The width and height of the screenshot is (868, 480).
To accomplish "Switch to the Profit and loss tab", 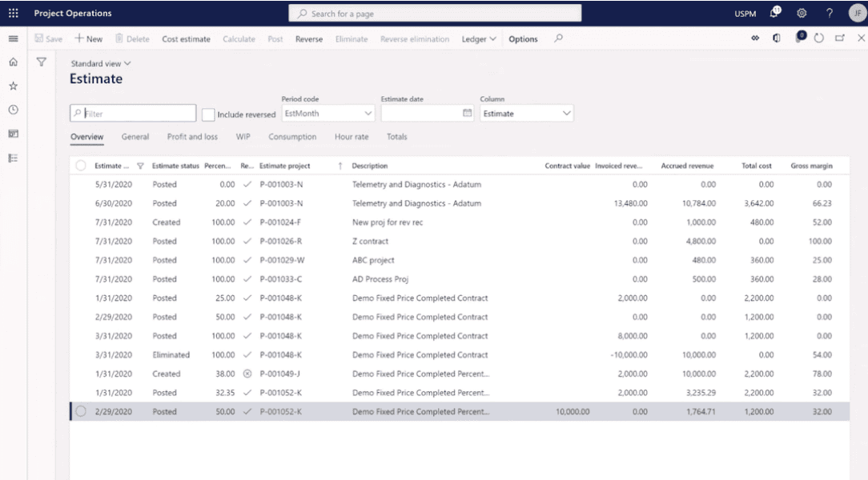I will (192, 137).
